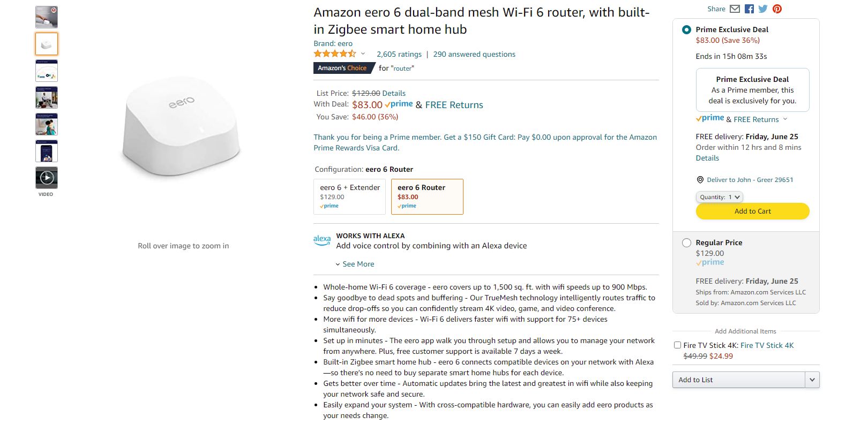Select the Regular Price option

tap(686, 242)
